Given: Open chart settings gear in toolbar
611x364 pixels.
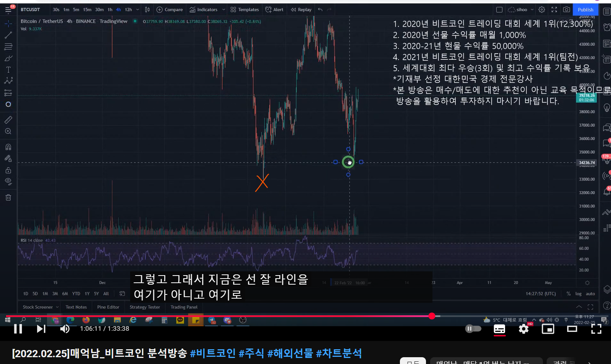Looking at the screenshot, I should click(x=542, y=10).
